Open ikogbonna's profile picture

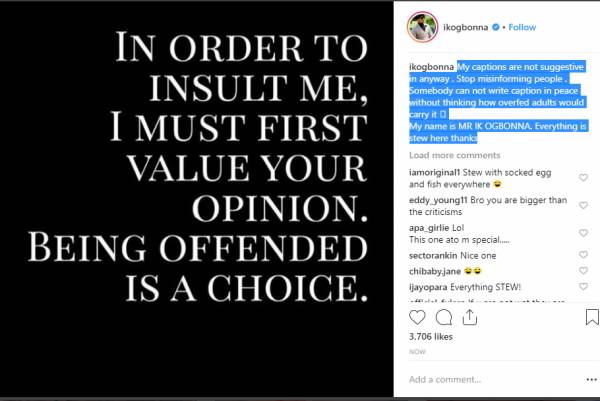(x=420, y=27)
